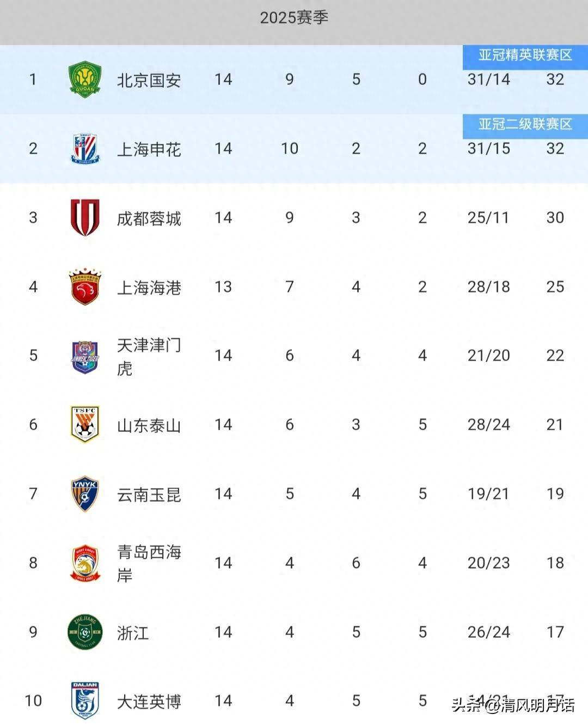Image resolution: width=588 pixels, height=726 pixels.
Task: Click the green Zhejiang club logo
Action: [85, 632]
